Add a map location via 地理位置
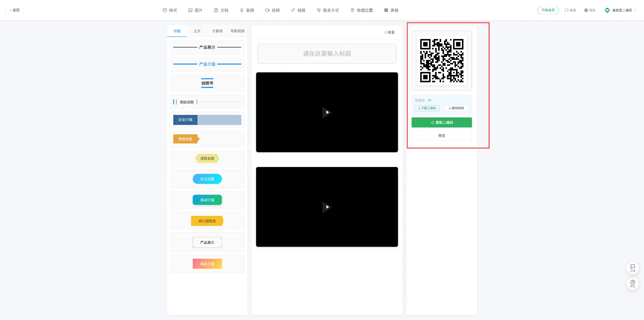 (362, 10)
